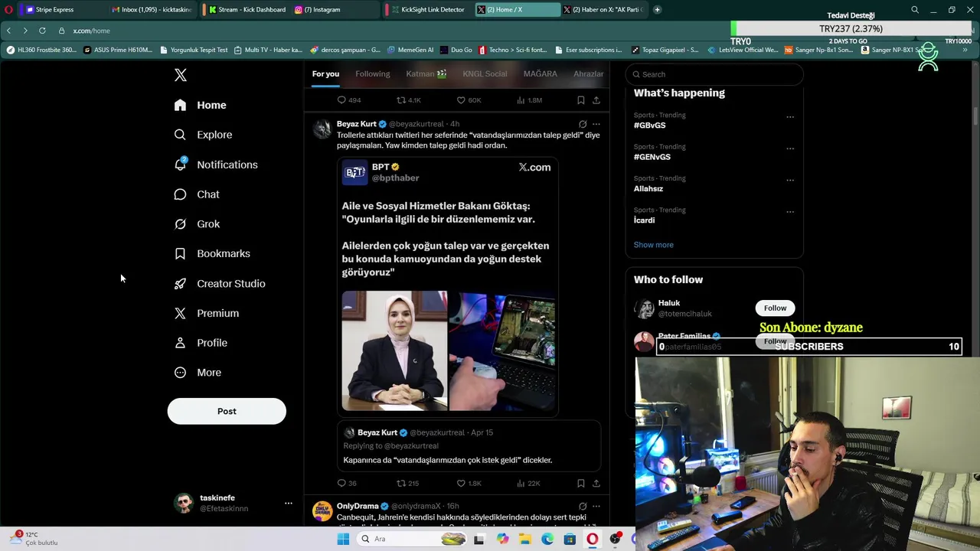Open more options for #GENvGS trend
Image resolution: width=980 pixels, height=551 pixels.
pyautogui.click(x=790, y=148)
